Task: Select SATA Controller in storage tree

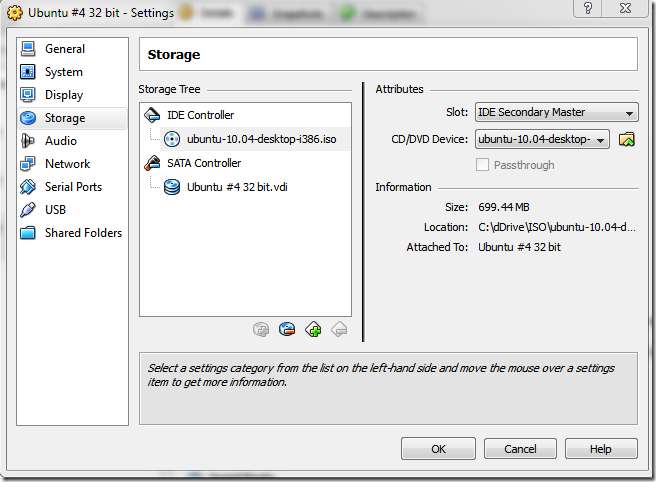Action: point(204,163)
